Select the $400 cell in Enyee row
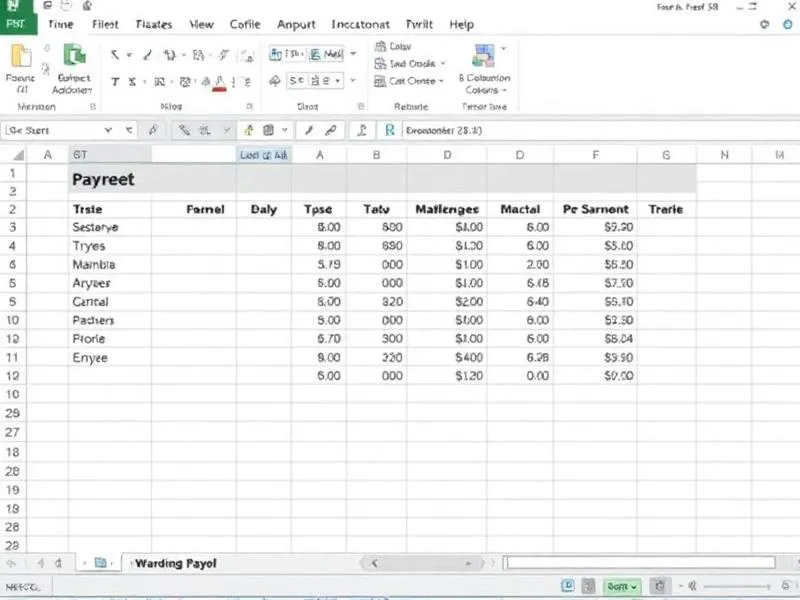 [x=447, y=357]
